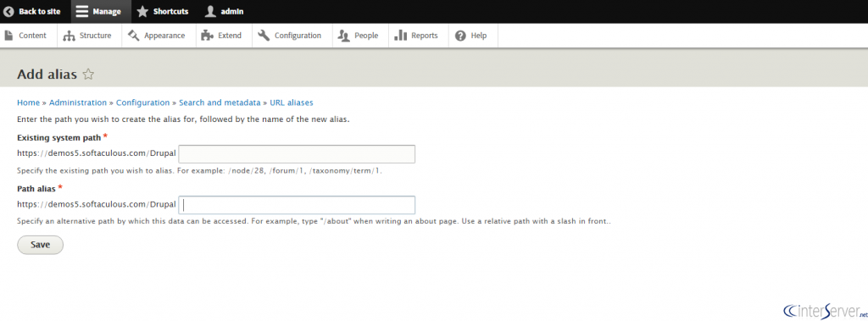Viewport: 868px width, 321px height.
Task: Click the Extend puzzle piece icon
Action: [207, 36]
